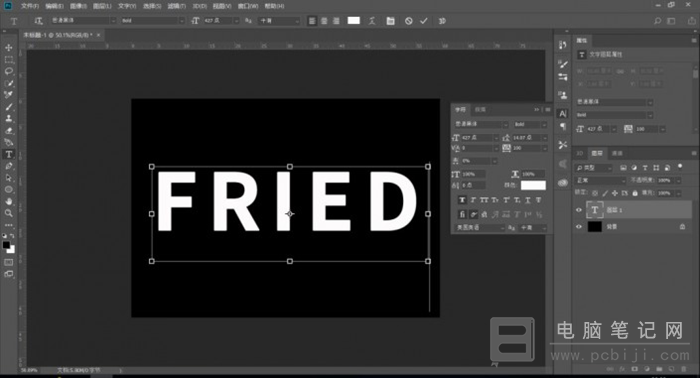Image resolution: width=700 pixels, height=378 pixels.
Task: Open the search icon at top right
Action: (x=657, y=21)
